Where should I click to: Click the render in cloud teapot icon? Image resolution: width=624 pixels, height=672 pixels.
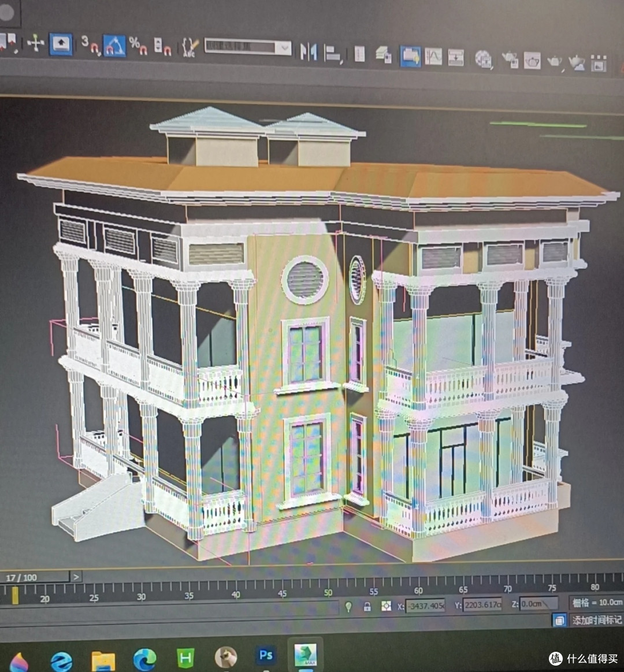coord(577,62)
